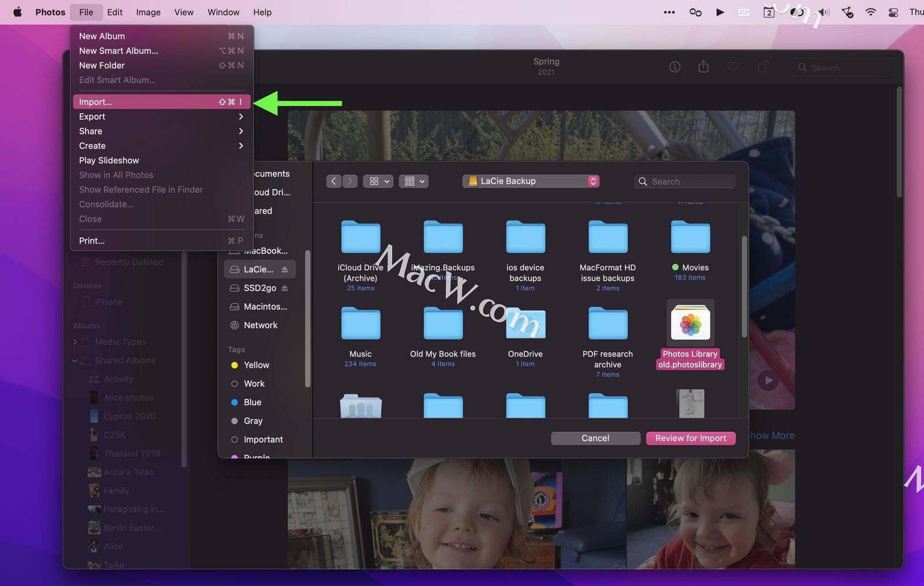The height and width of the screenshot is (586, 924).
Task: Eject the SSD2go drive
Action: point(284,288)
